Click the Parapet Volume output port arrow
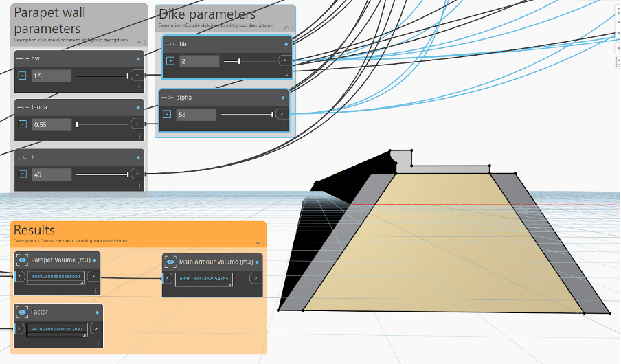The image size is (621, 364). pyautogui.click(x=93, y=276)
